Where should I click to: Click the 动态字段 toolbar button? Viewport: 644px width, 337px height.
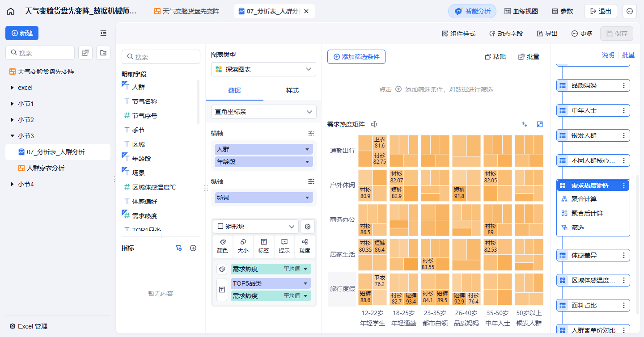pyautogui.click(x=506, y=34)
